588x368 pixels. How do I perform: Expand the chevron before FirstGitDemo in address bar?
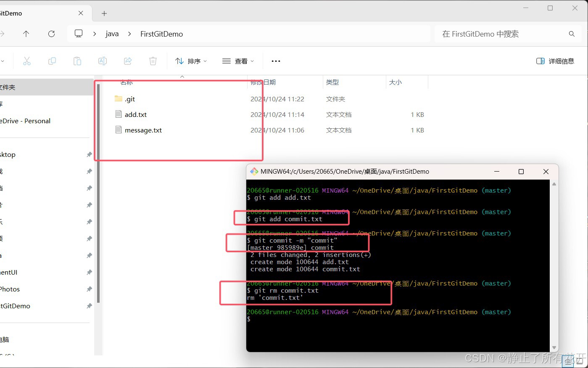[x=129, y=34]
